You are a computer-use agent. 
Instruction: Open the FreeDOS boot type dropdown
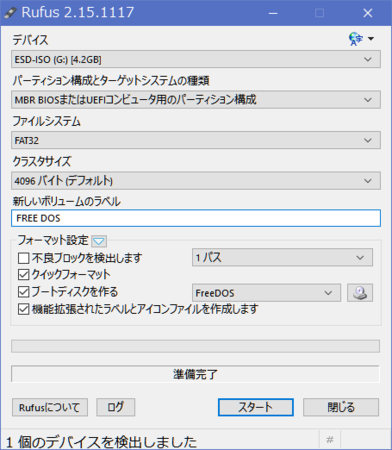click(266, 293)
